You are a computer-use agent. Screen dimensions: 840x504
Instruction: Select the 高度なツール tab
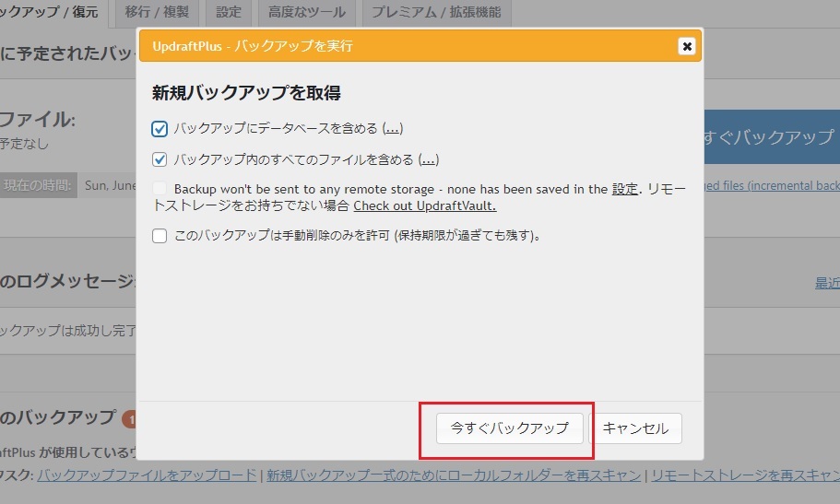click(307, 13)
